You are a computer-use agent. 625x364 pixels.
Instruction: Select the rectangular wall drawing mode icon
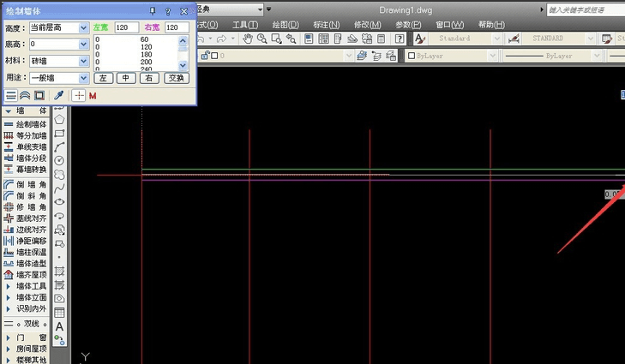coord(39,96)
